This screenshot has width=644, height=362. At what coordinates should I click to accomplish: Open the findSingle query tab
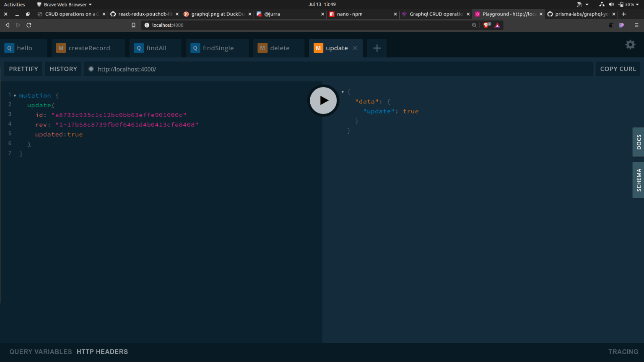pos(218,48)
